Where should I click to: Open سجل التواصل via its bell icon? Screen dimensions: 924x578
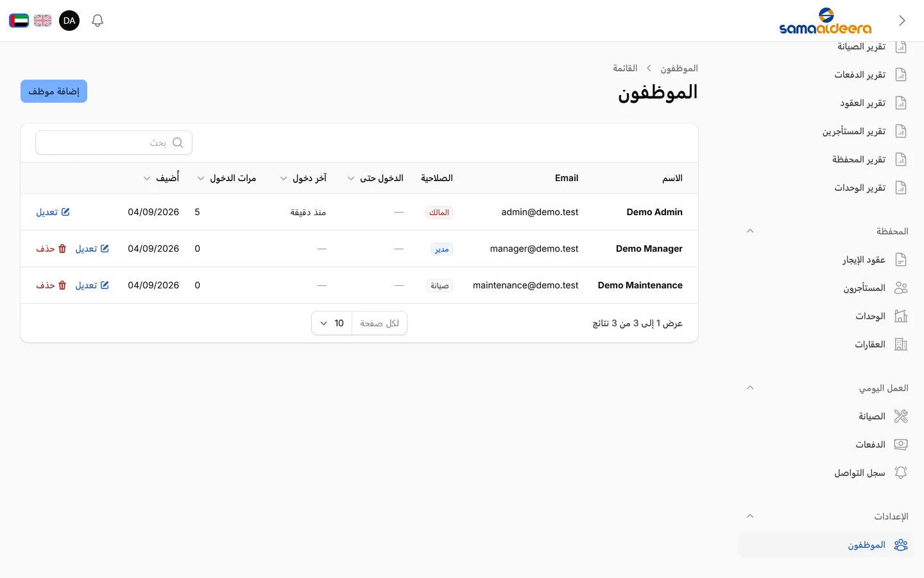click(901, 473)
